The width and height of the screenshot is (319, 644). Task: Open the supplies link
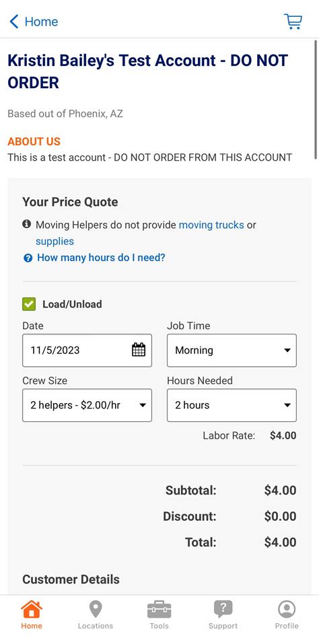point(55,241)
